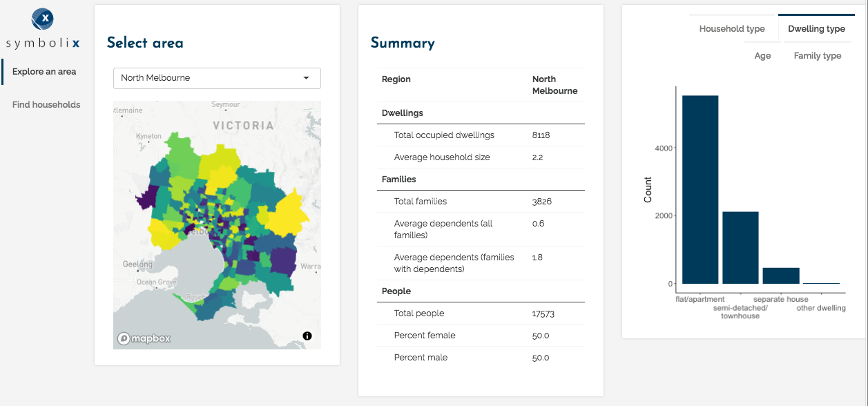Click the separate house bar
This screenshot has height=406, width=868.
point(780,275)
